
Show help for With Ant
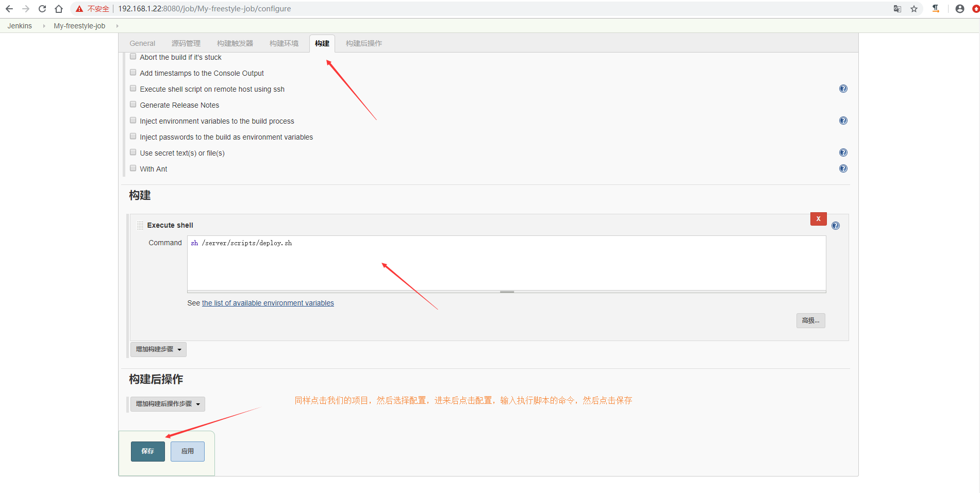(843, 168)
